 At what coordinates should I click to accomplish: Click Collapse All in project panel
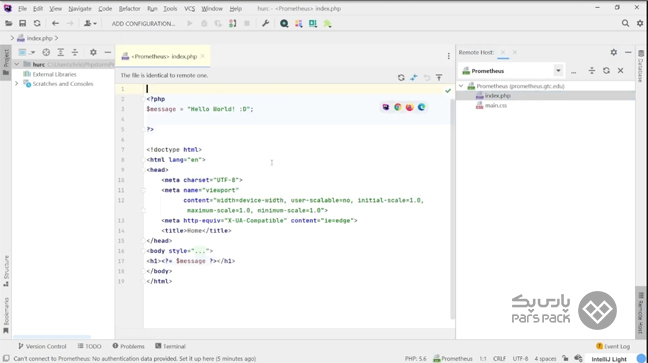(x=75, y=52)
